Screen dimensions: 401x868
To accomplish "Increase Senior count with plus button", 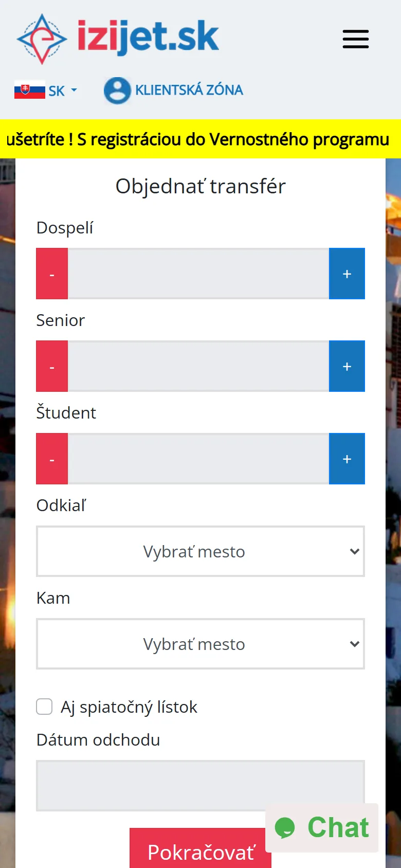I will click(347, 366).
